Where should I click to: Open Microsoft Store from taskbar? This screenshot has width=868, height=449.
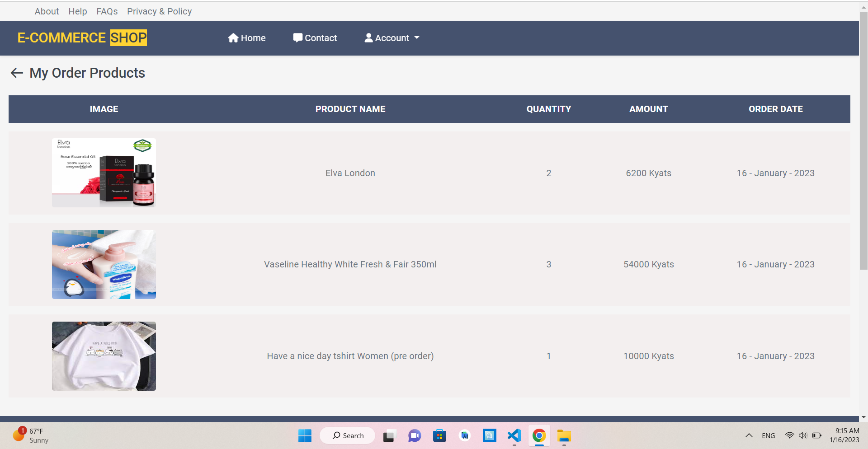439,436
